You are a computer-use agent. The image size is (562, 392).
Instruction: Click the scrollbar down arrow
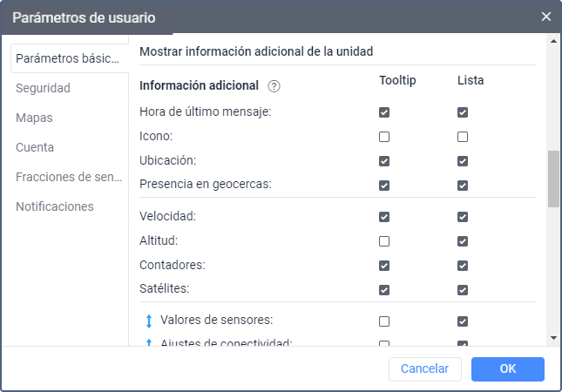point(553,337)
